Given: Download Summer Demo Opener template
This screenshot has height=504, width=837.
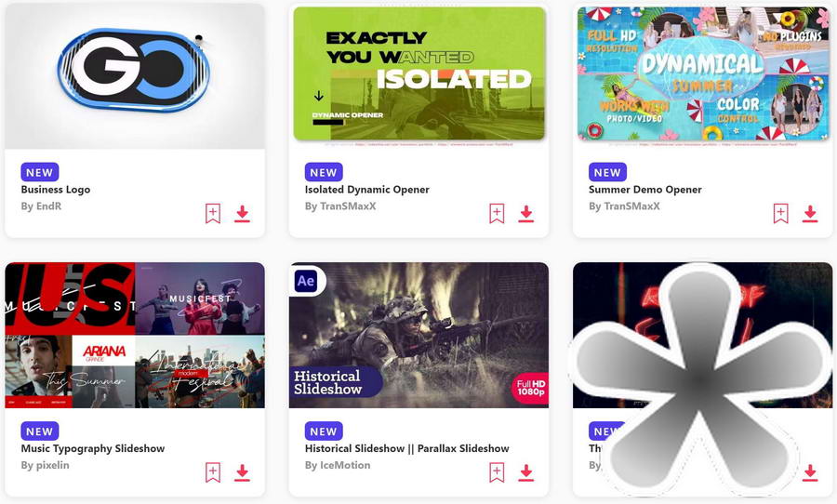Looking at the screenshot, I should point(810,214).
